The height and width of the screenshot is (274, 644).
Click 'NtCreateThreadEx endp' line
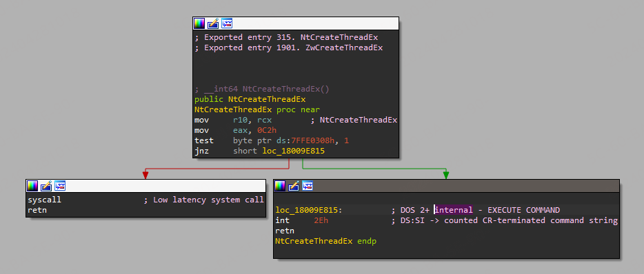pyautogui.click(x=325, y=241)
